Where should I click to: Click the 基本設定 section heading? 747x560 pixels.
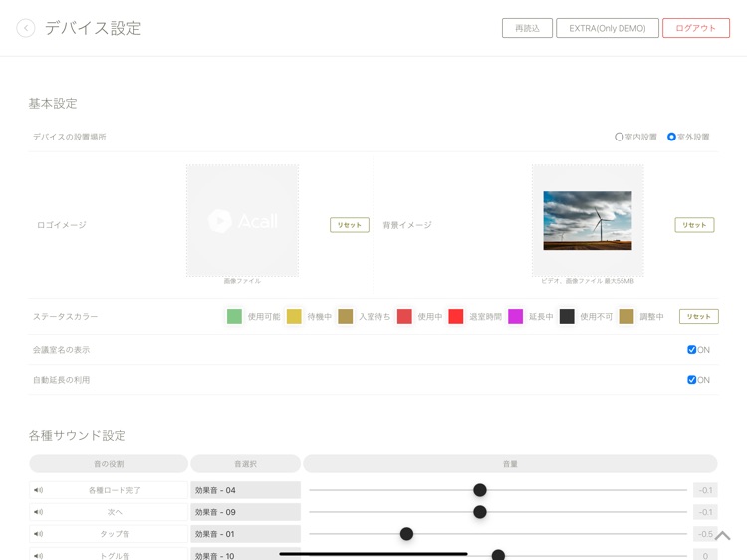53,104
